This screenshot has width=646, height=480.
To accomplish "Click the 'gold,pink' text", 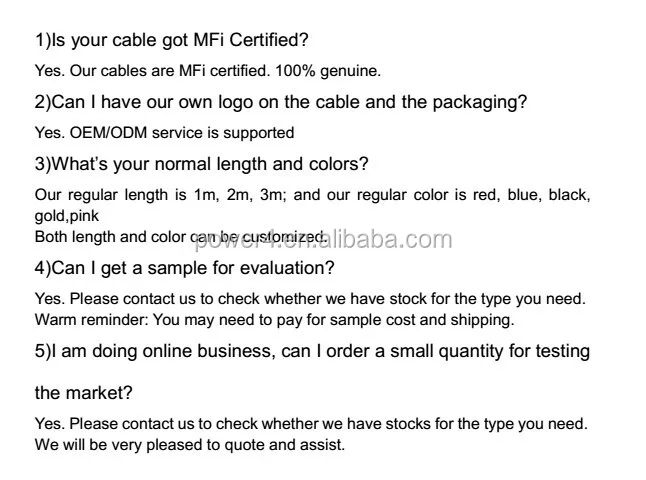I will [67, 215].
